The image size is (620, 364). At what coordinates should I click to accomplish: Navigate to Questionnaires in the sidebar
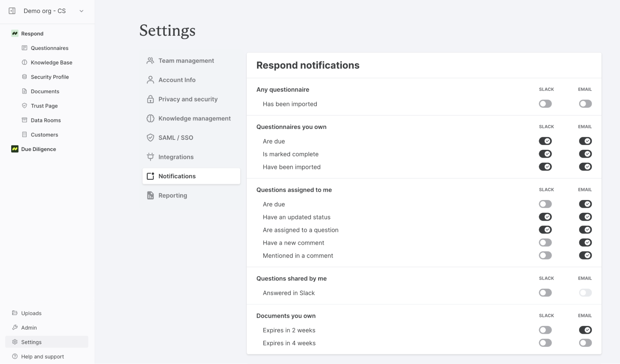(50, 48)
